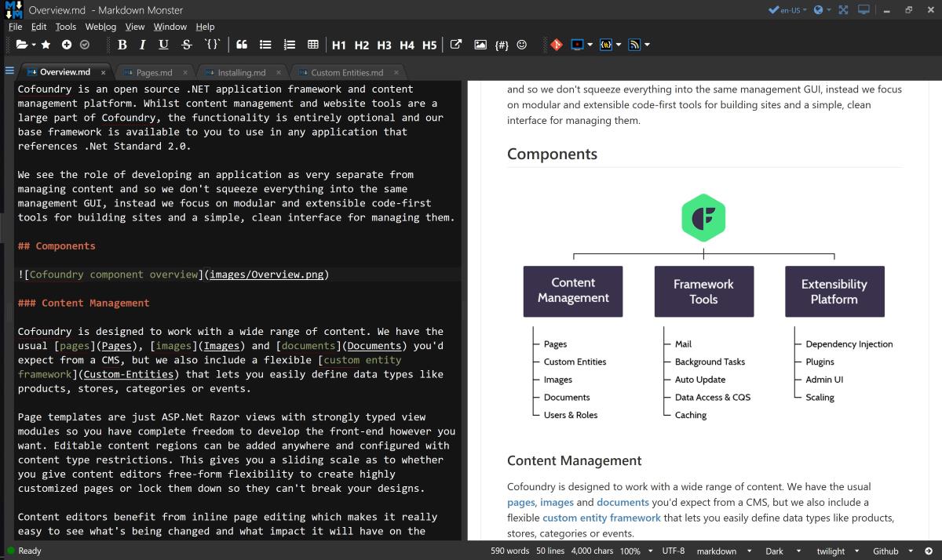The image size is (942, 560).
Task: Open the Dark application theme dropdown
Action: 783,551
